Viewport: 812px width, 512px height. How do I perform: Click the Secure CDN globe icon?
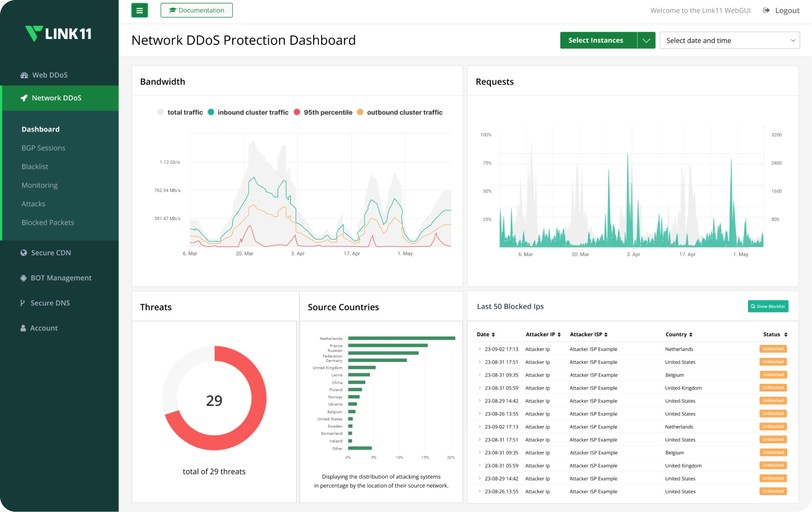pyautogui.click(x=24, y=253)
